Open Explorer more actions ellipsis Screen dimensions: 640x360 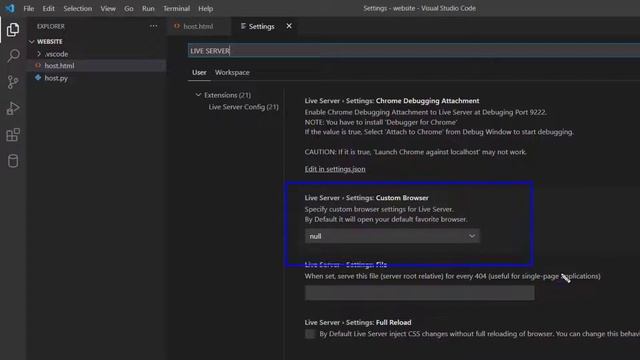153,26
